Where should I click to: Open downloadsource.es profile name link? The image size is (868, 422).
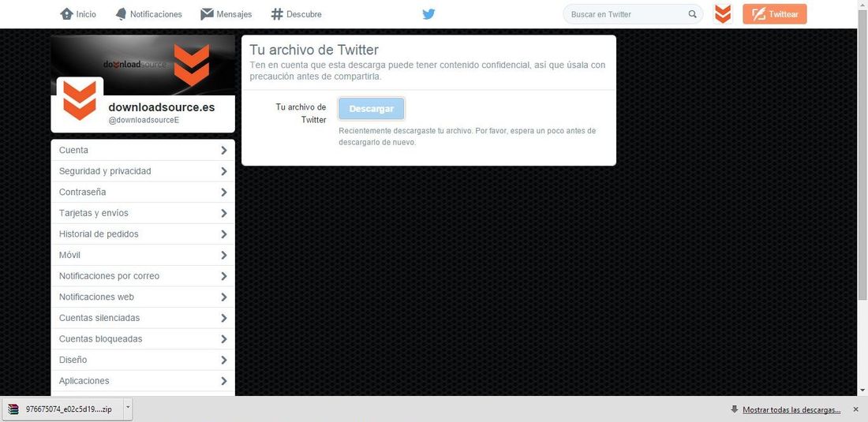coord(162,107)
